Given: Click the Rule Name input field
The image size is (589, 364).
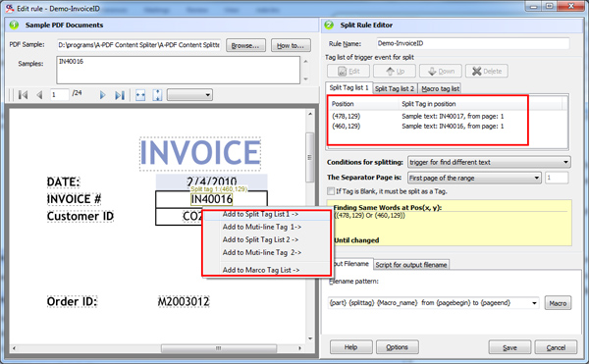Looking at the screenshot, I should click(x=473, y=43).
